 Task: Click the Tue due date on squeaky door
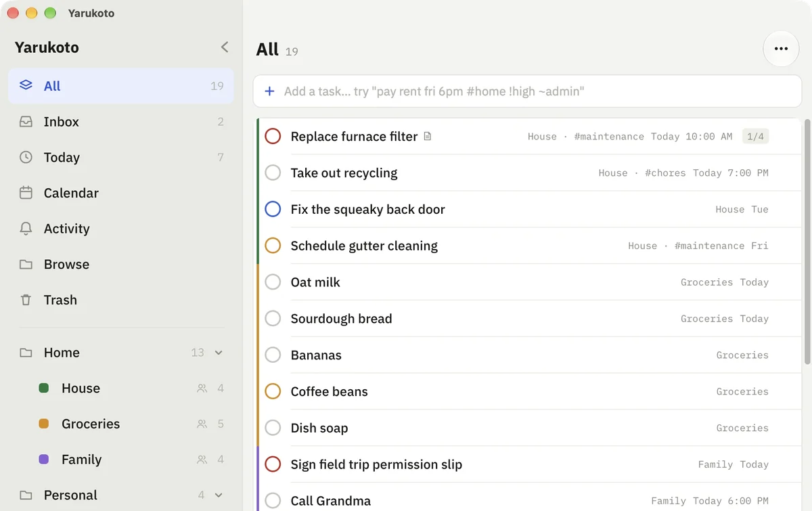coord(760,210)
